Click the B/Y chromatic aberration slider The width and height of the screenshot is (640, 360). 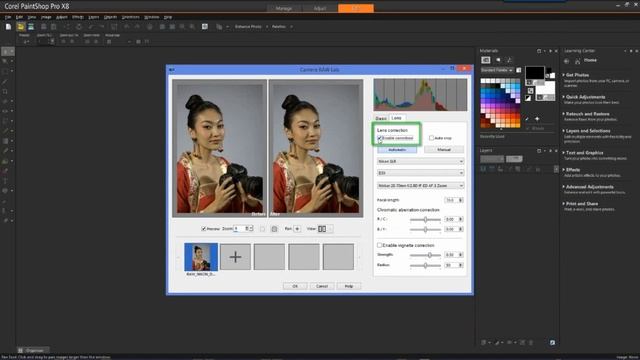click(x=425, y=230)
